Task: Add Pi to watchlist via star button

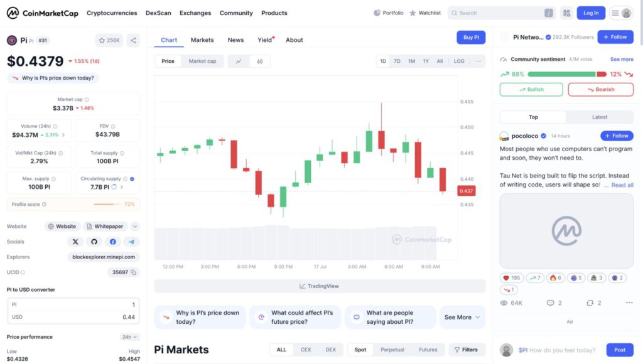Action: tap(109, 40)
